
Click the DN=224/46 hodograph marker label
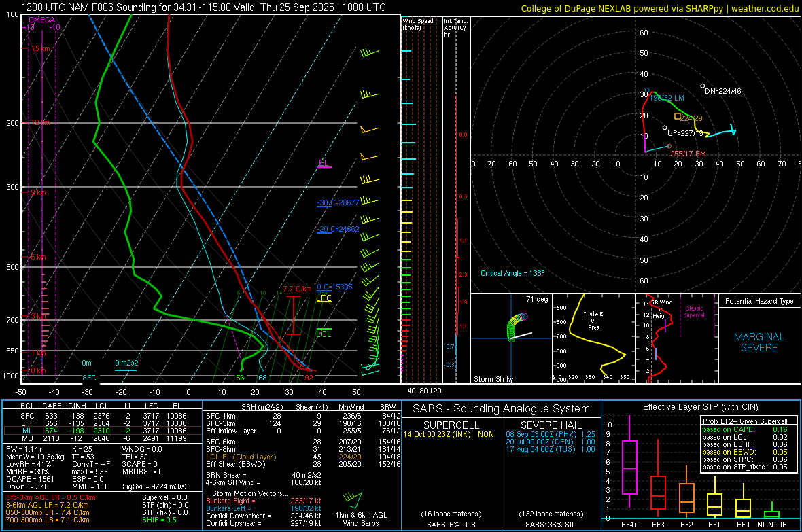point(722,91)
